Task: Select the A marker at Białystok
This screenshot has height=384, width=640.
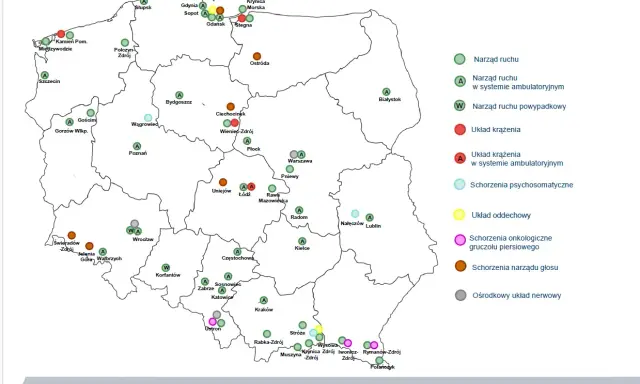Action: coord(386,92)
